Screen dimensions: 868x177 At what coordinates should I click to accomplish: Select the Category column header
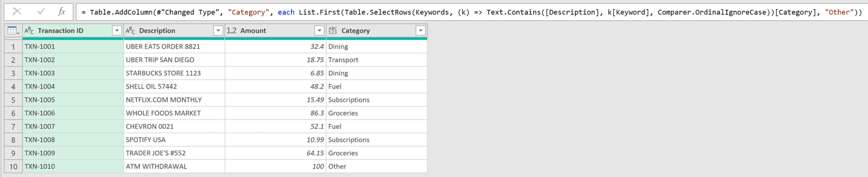click(x=377, y=31)
